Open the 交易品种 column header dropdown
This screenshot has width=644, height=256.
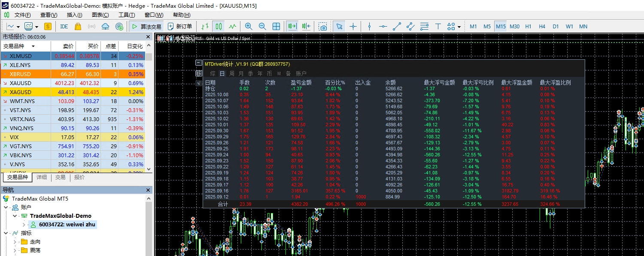click(33, 46)
